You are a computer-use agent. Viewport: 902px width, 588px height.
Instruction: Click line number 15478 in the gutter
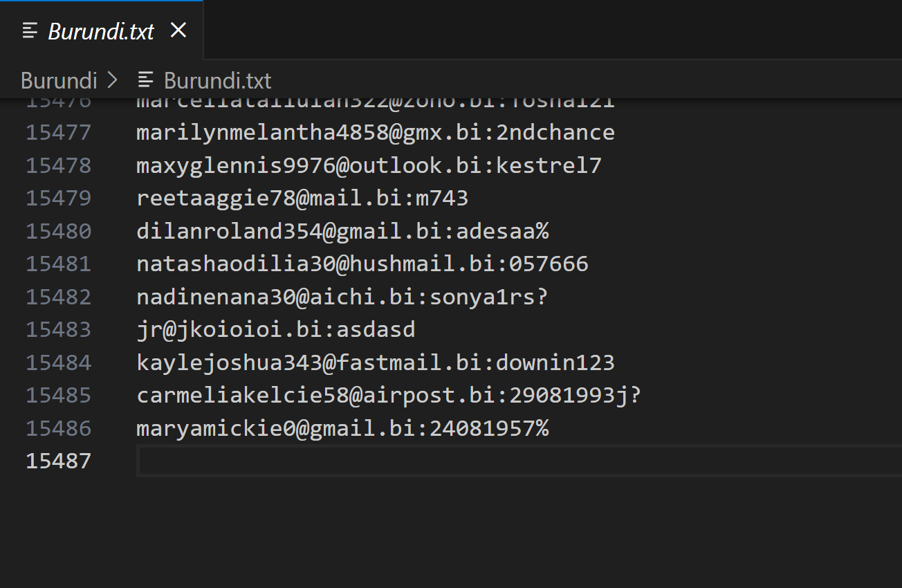pyautogui.click(x=58, y=165)
